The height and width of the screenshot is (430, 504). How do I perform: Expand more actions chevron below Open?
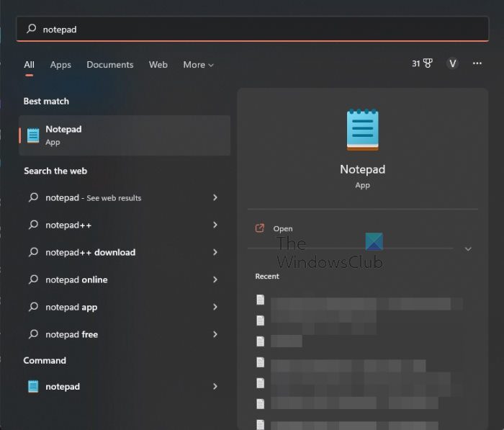[468, 249]
